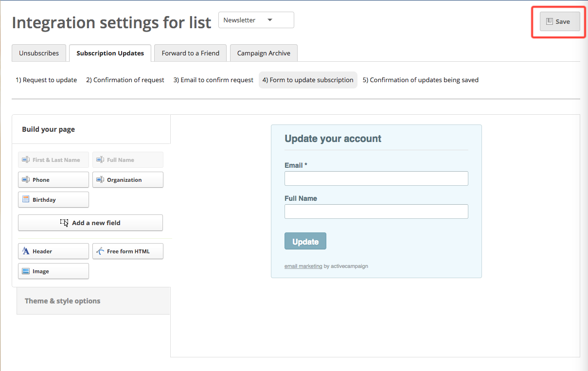Switch to the Unsubscribes tab
Viewport: 588px width, 371px height.
point(38,53)
